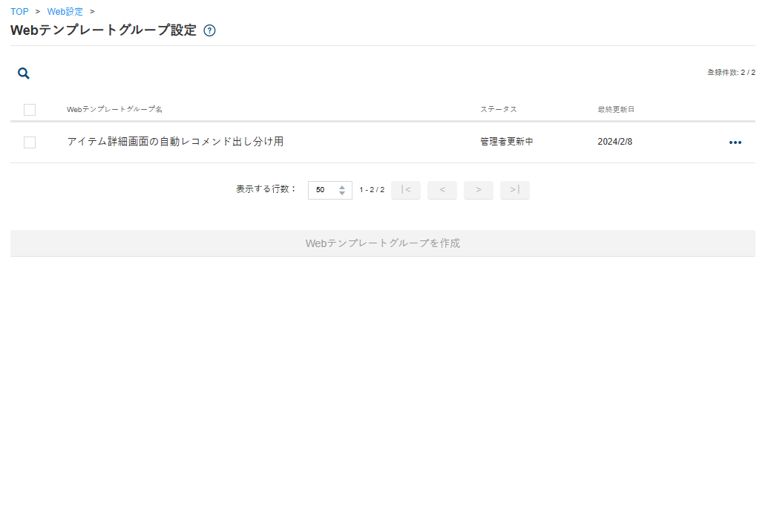The image size is (768, 532).
Task: Click the 最終更新日 column header
Action: point(616,109)
